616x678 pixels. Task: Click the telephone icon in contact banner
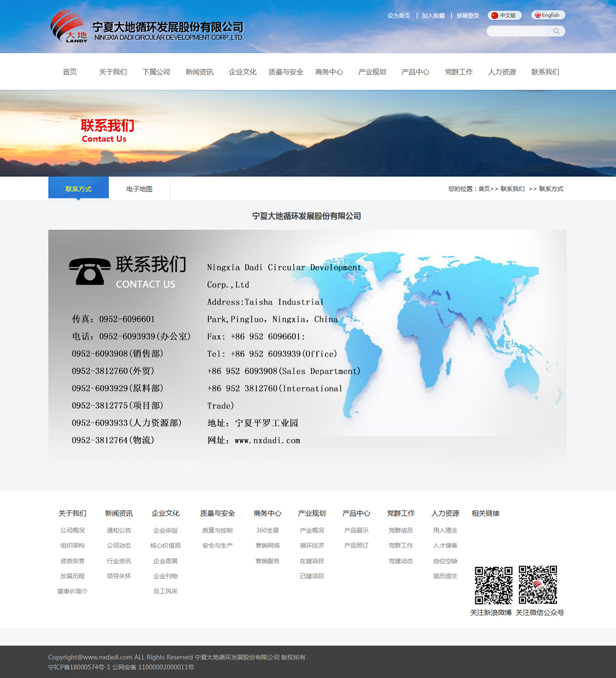point(89,271)
